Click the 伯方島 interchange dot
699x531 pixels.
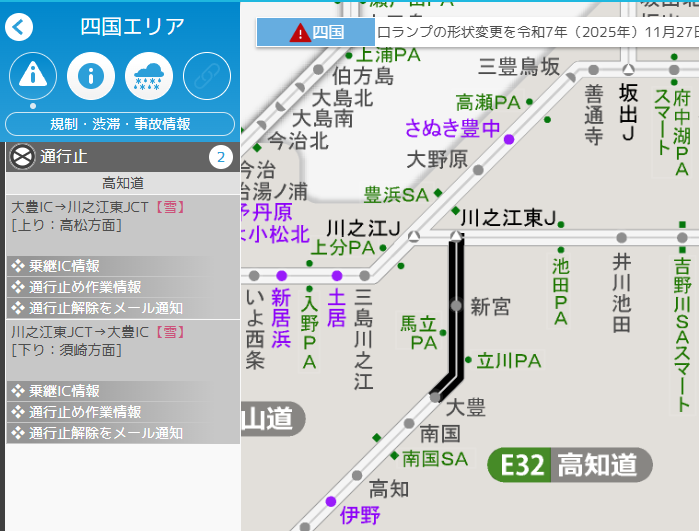(x=318, y=70)
